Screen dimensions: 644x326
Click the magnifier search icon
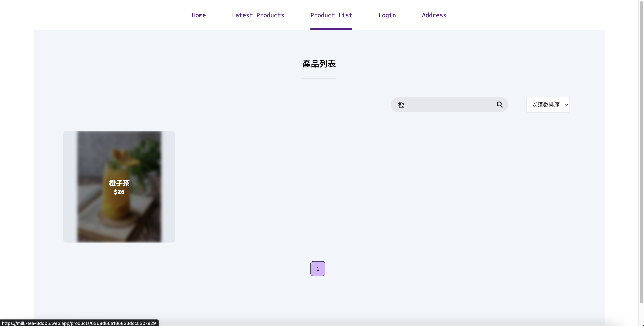(x=499, y=105)
